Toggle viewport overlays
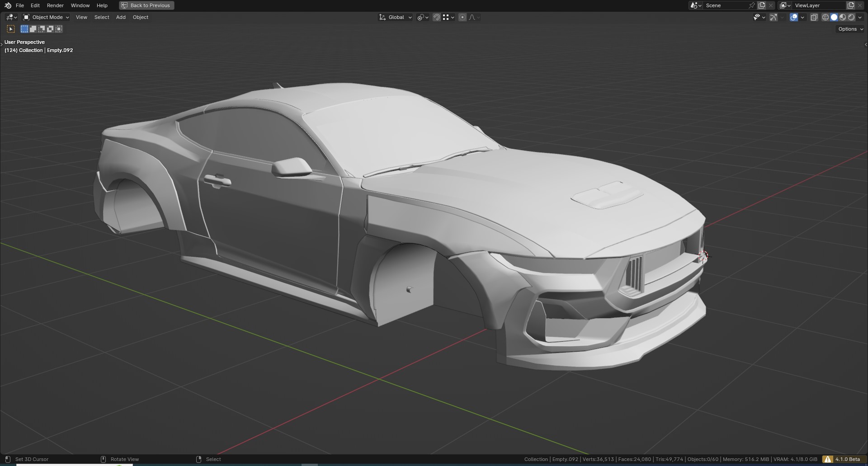 pyautogui.click(x=794, y=17)
